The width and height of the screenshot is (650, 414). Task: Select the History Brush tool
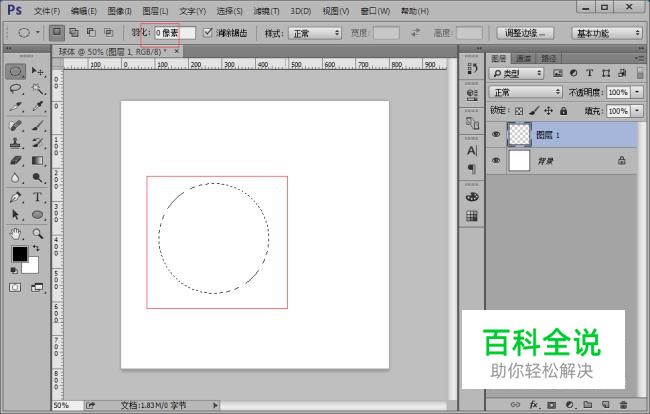coord(38,143)
